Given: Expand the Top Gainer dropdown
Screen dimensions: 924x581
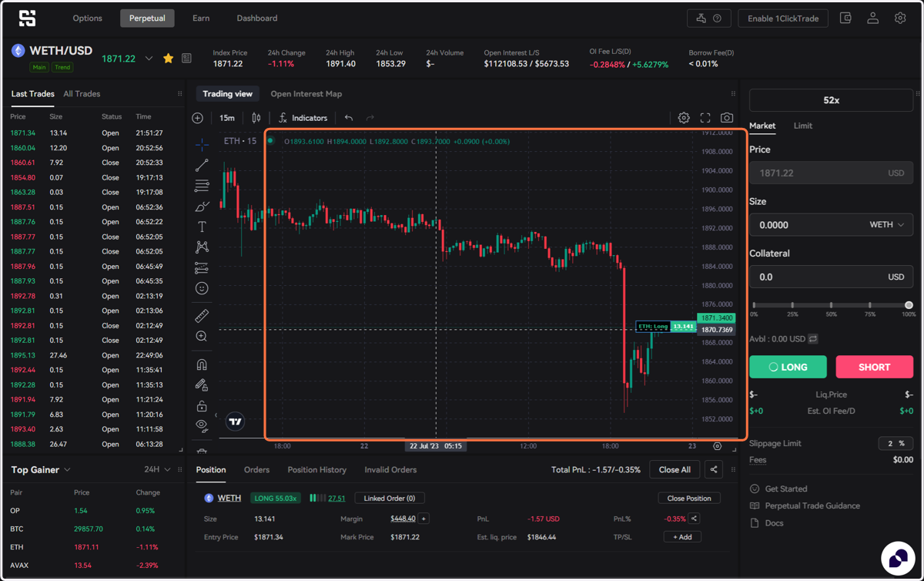Looking at the screenshot, I should (41, 470).
